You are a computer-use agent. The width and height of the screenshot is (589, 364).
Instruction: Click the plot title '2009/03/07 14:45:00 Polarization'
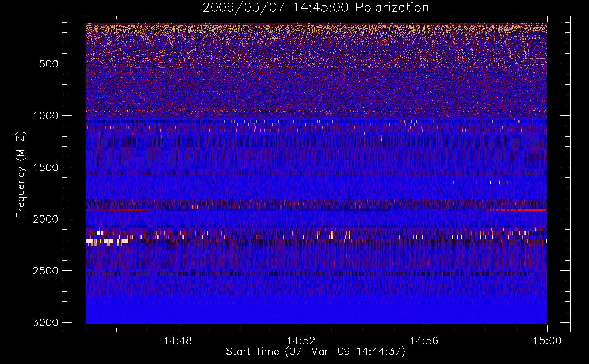pyautogui.click(x=316, y=7)
